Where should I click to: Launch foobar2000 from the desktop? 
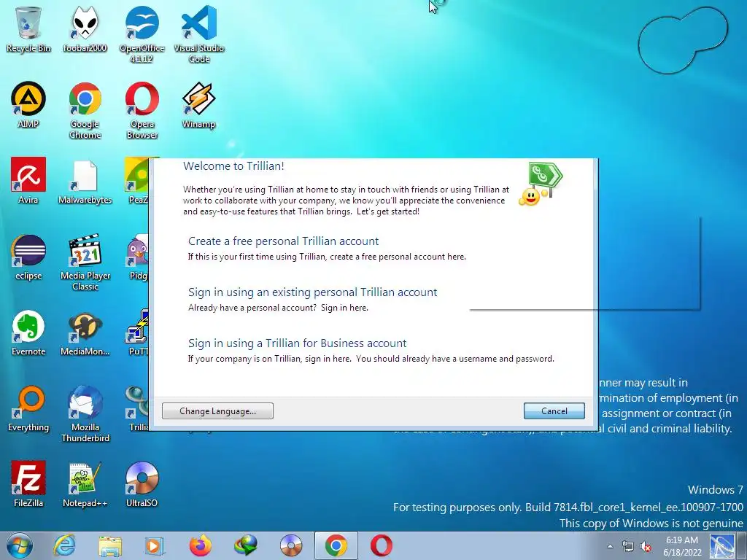click(x=85, y=28)
